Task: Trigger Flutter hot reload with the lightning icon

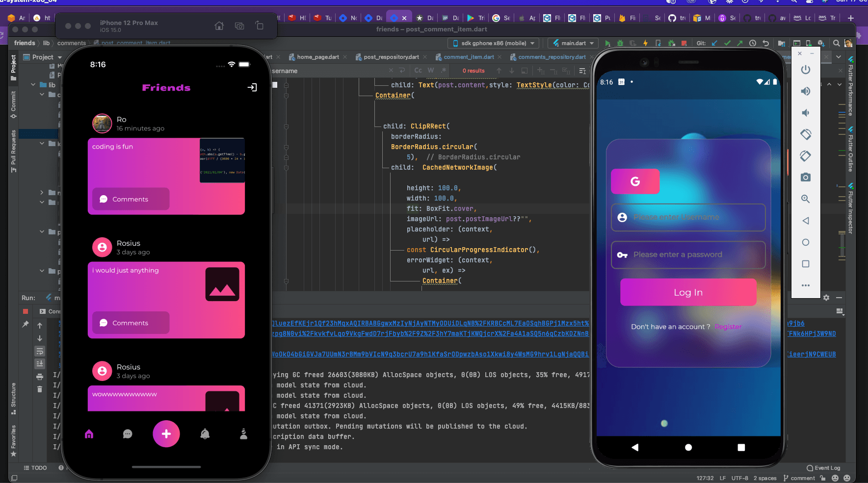Action: (645, 43)
